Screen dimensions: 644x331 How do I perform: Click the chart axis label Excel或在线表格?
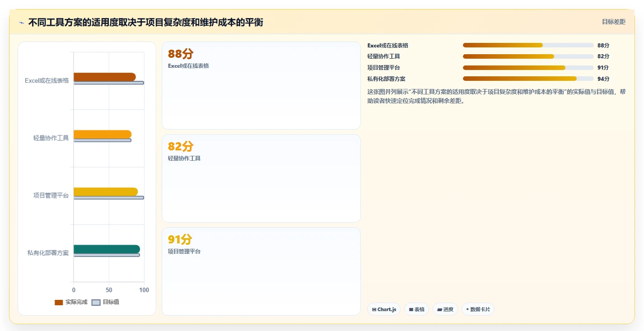pos(47,81)
